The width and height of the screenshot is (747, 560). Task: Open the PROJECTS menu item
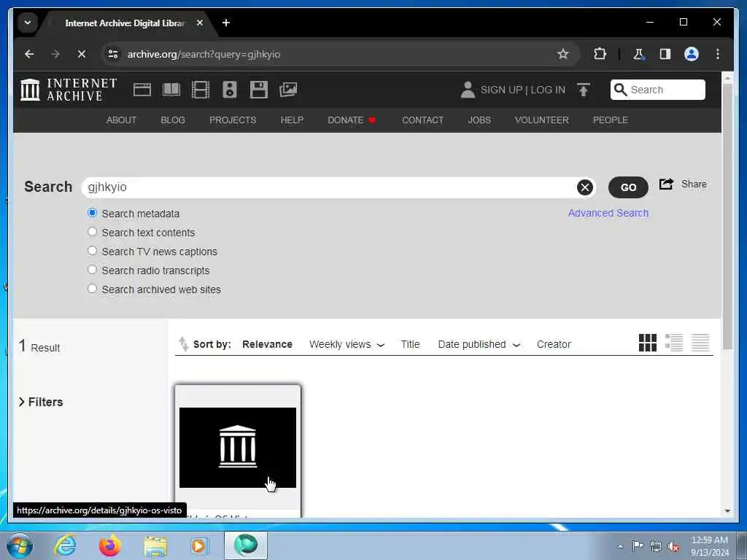click(x=233, y=120)
